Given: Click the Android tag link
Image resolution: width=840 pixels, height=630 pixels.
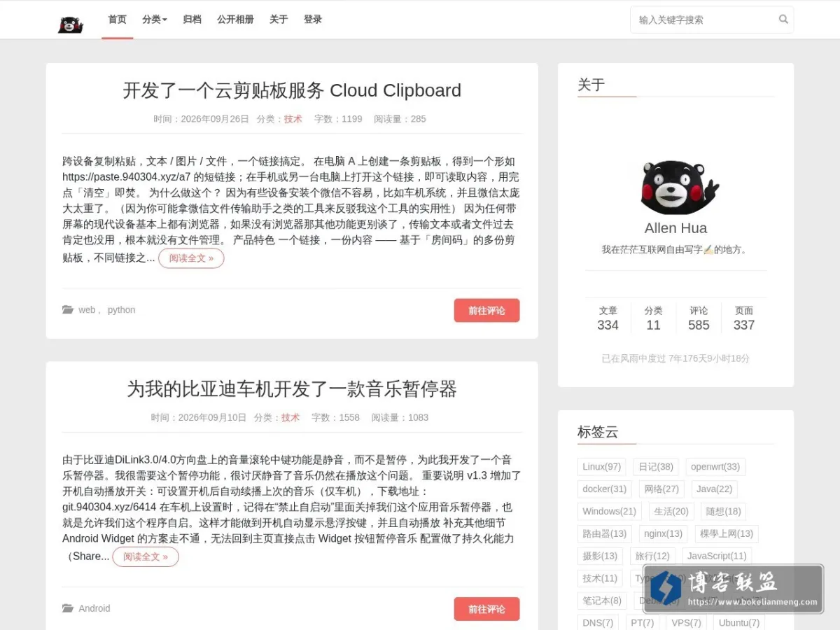Looking at the screenshot, I should point(94,608).
